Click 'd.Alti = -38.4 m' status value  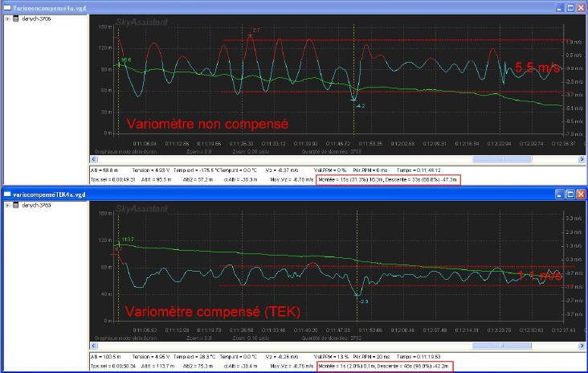(x=240, y=367)
